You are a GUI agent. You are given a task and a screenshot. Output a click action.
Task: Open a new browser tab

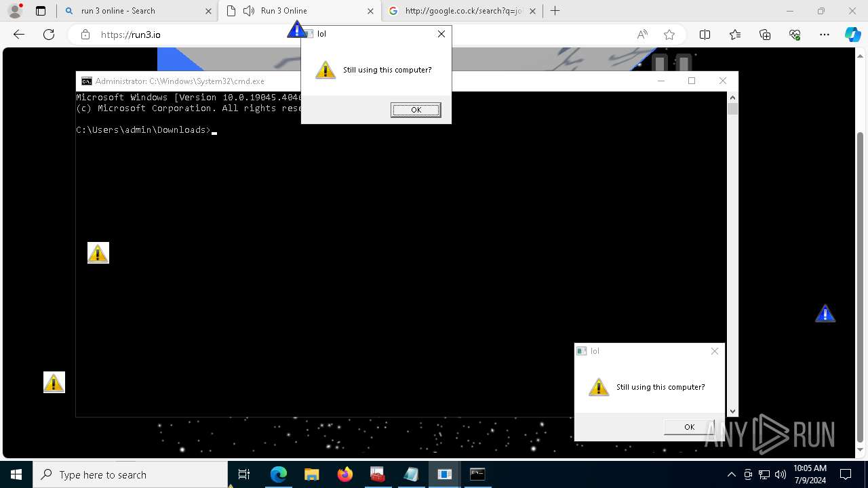click(x=555, y=11)
